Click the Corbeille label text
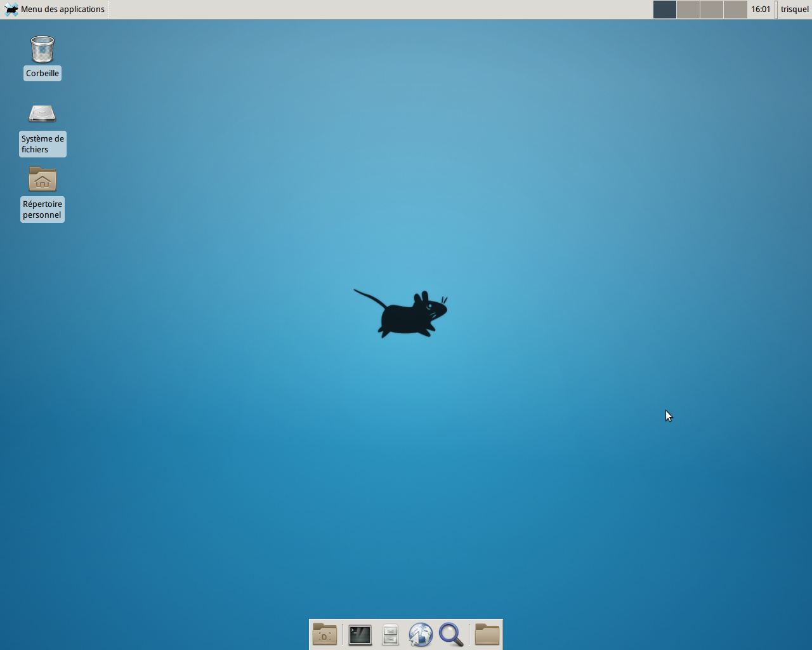 click(x=43, y=73)
